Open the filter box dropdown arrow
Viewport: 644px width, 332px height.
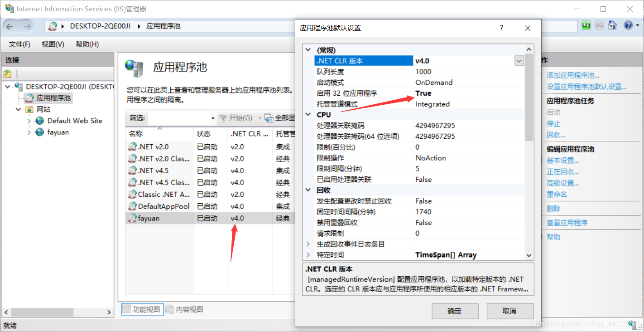213,118
